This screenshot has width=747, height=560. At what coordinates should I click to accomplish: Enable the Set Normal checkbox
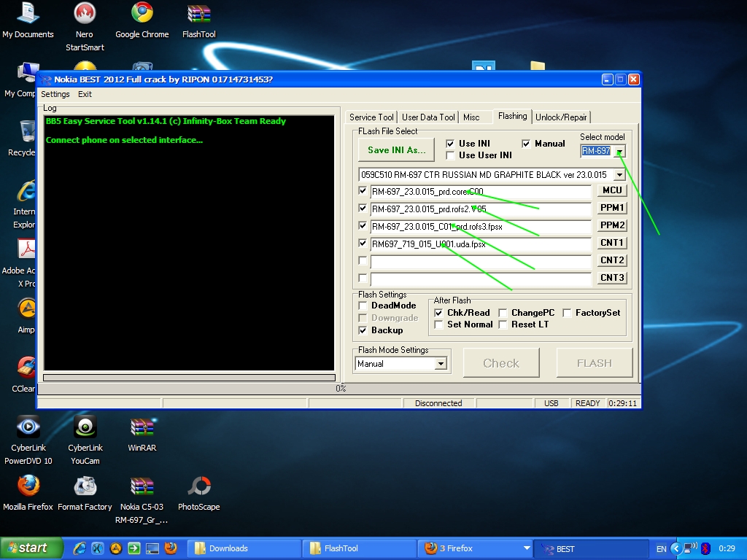[x=438, y=324]
